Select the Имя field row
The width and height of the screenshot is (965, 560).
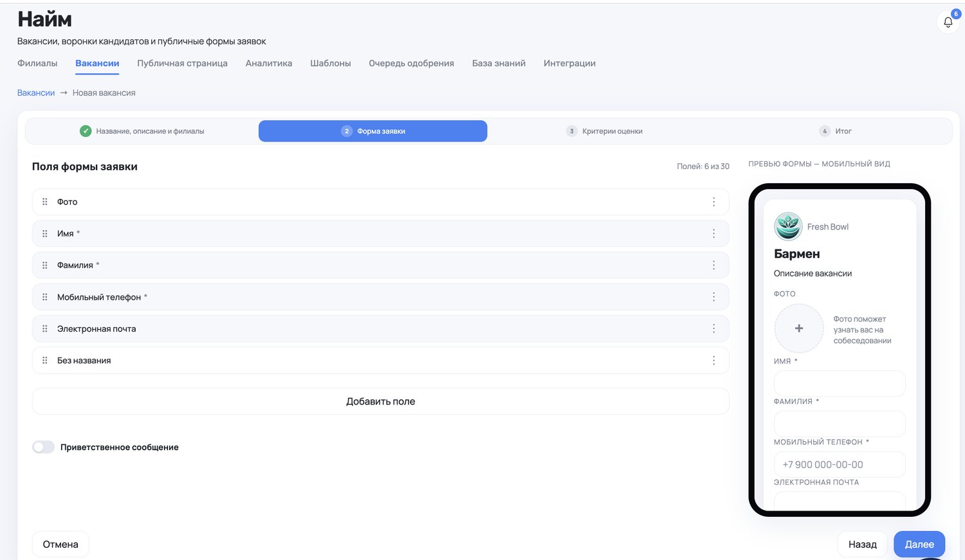click(x=380, y=233)
